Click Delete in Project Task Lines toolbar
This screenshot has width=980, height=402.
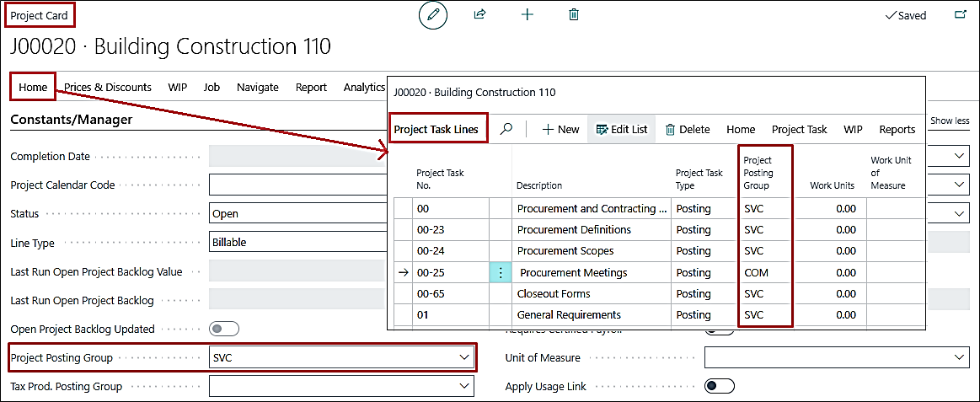point(688,130)
